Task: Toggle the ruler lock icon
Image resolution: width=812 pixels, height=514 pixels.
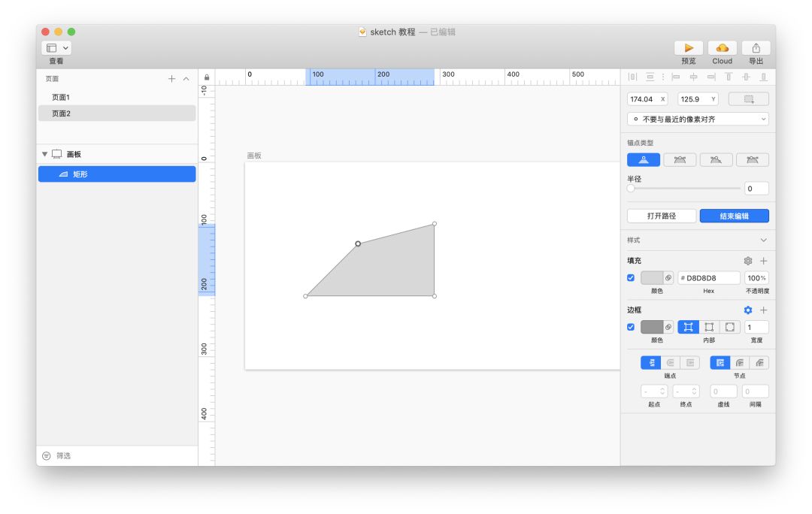Action: pos(207,77)
